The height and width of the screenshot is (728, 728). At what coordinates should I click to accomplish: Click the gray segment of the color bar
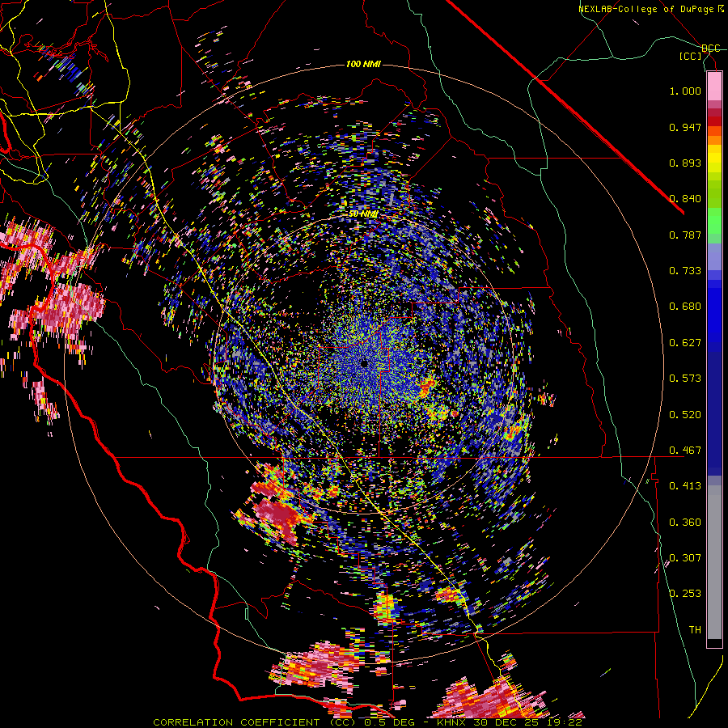tap(714, 562)
